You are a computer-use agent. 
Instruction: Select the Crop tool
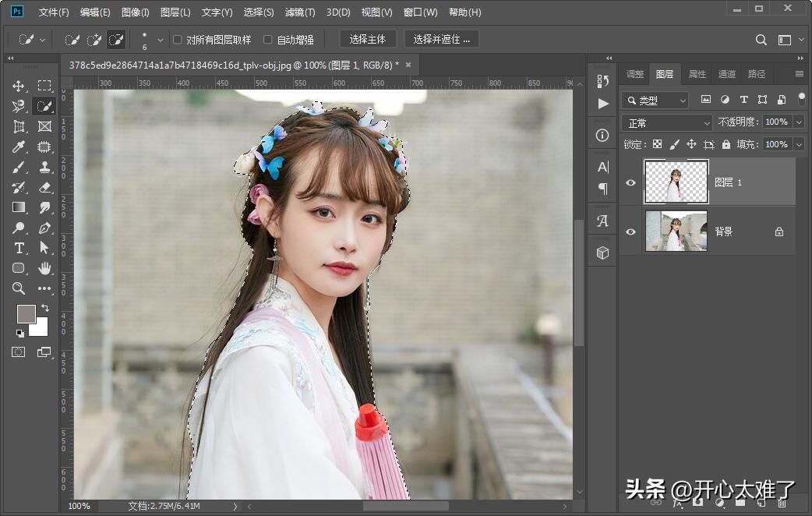coord(19,126)
